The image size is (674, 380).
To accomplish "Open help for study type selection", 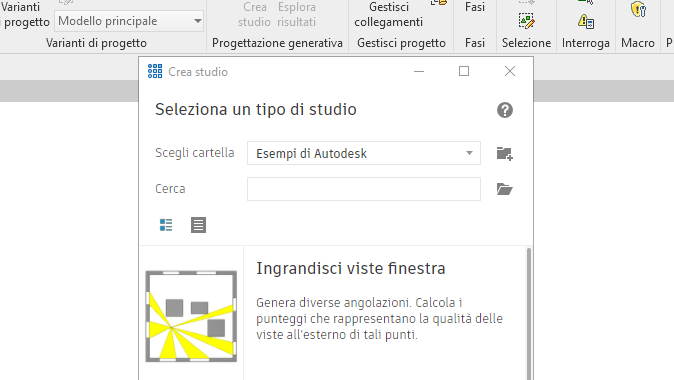I will click(x=505, y=110).
